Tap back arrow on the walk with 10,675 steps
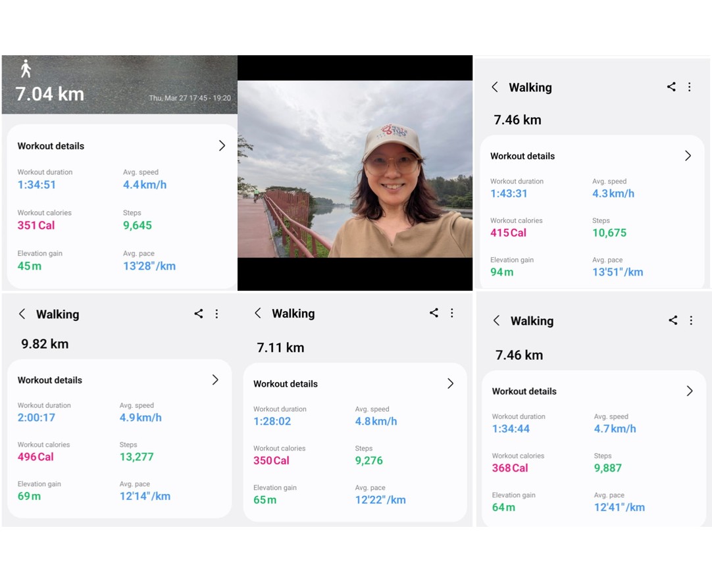This screenshot has height=588, width=712. [x=495, y=87]
